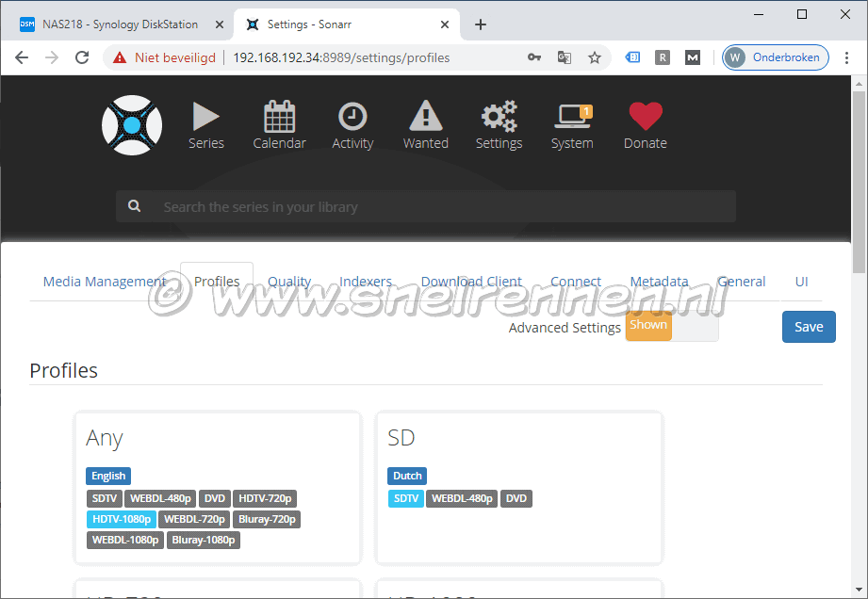This screenshot has height=599, width=868.
Task: Select the Profiles settings tab
Action: tap(217, 282)
